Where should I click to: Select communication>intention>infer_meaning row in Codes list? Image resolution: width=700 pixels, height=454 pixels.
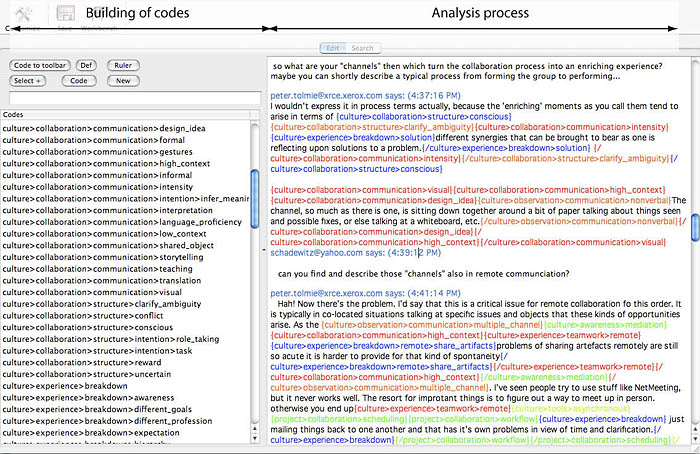coord(125,199)
